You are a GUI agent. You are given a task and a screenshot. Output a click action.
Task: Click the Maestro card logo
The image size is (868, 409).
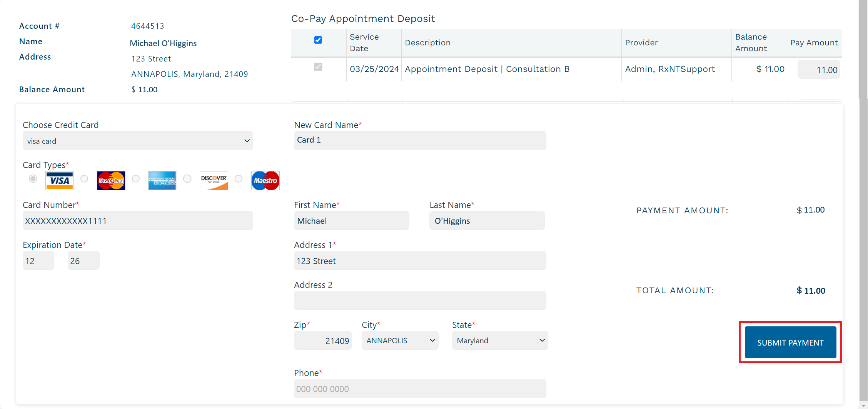(265, 181)
